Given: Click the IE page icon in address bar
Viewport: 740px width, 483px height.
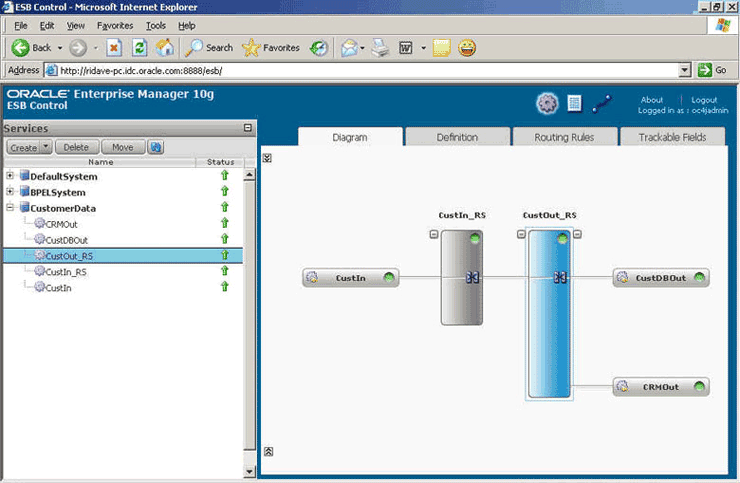Looking at the screenshot, I should tap(51, 70).
